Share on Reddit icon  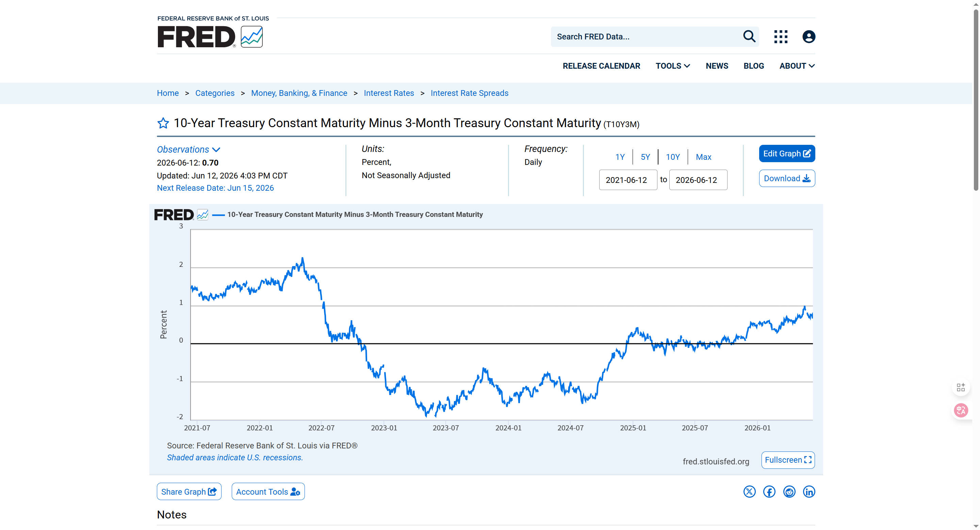(789, 492)
